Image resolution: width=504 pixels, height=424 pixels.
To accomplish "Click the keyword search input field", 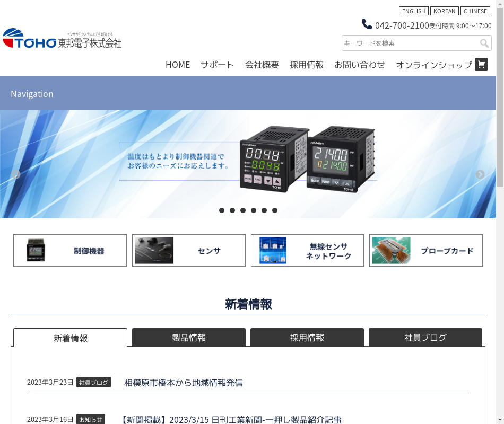I will tap(410, 43).
